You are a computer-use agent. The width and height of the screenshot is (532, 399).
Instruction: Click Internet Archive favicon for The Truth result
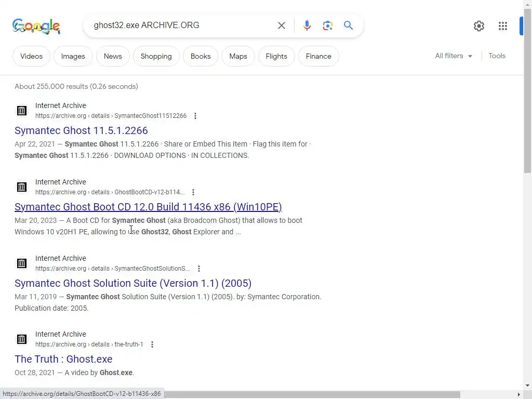pos(22,339)
